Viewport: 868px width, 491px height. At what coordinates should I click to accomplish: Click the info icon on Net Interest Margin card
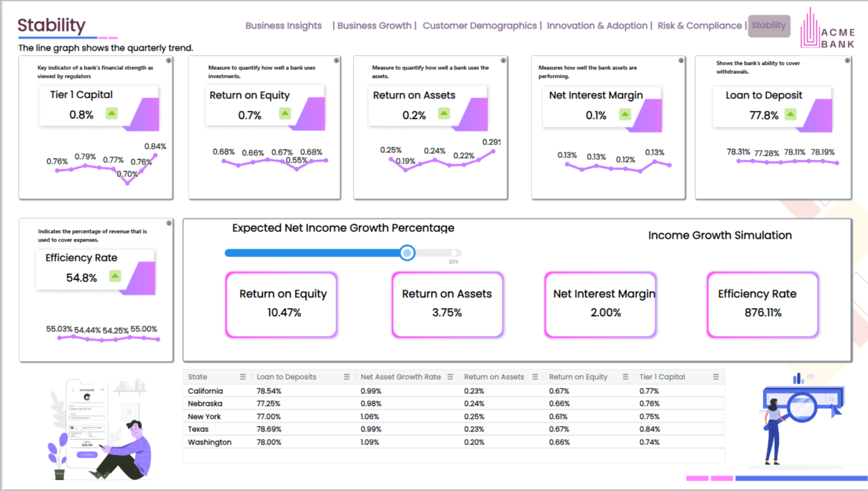(x=681, y=60)
